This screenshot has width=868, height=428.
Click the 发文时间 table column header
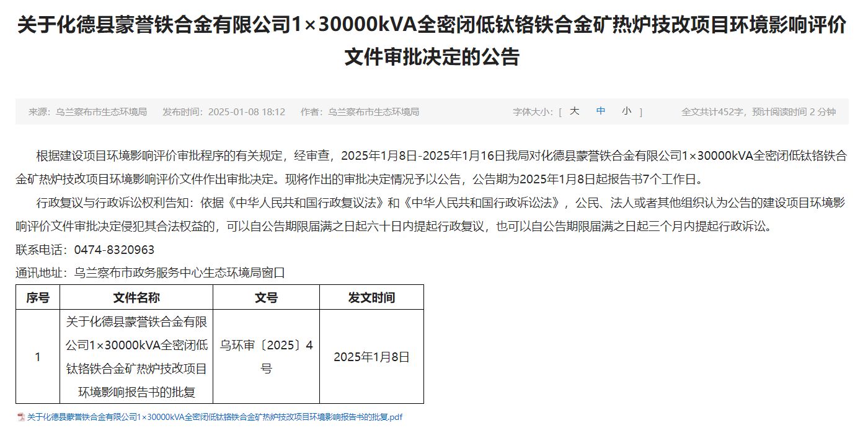coord(371,298)
